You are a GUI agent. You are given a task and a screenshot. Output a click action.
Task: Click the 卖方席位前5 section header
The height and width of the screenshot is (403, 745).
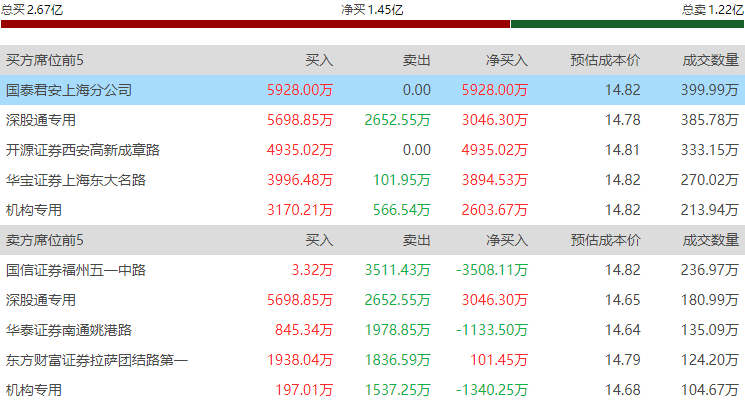[45, 240]
